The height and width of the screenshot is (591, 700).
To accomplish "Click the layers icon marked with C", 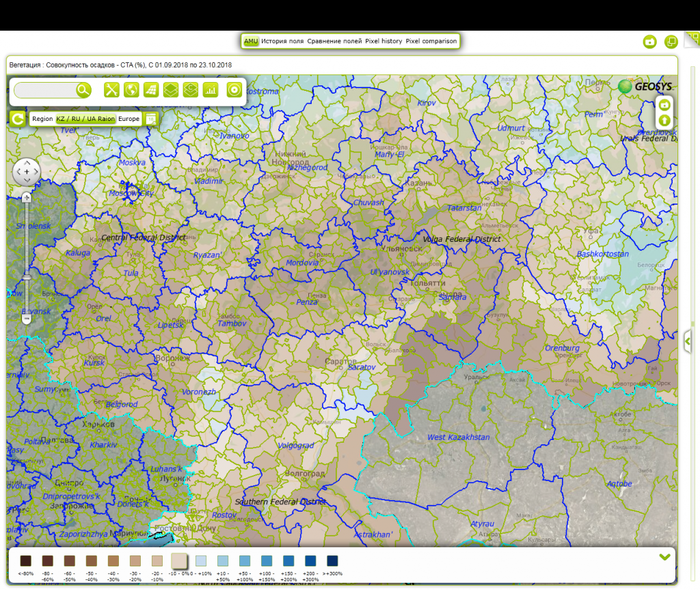I will pyautogui.click(x=191, y=90).
